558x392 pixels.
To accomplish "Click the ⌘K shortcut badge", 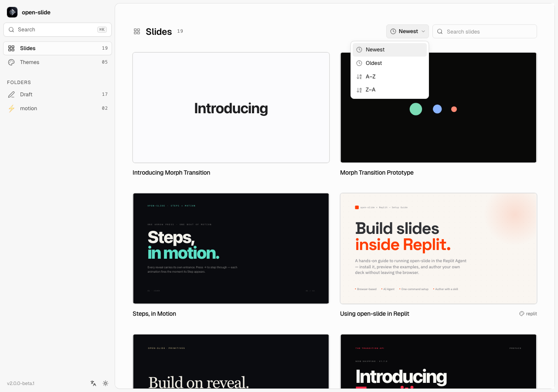I will pos(102,30).
